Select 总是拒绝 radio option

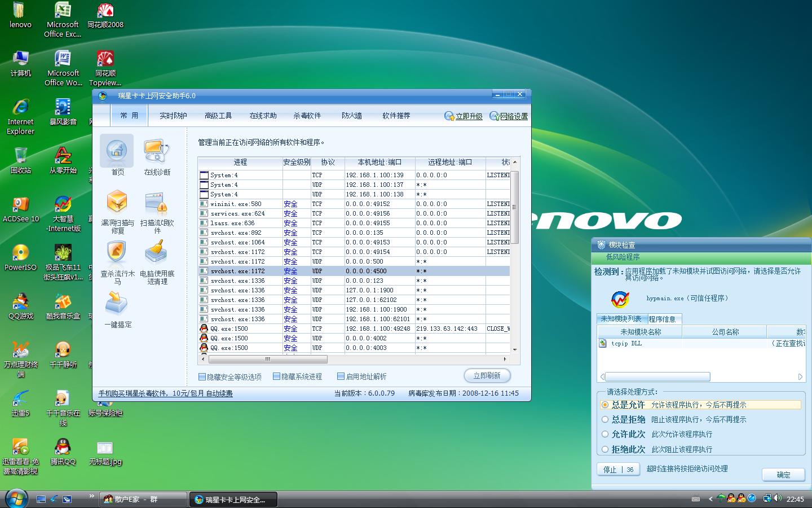605,419
